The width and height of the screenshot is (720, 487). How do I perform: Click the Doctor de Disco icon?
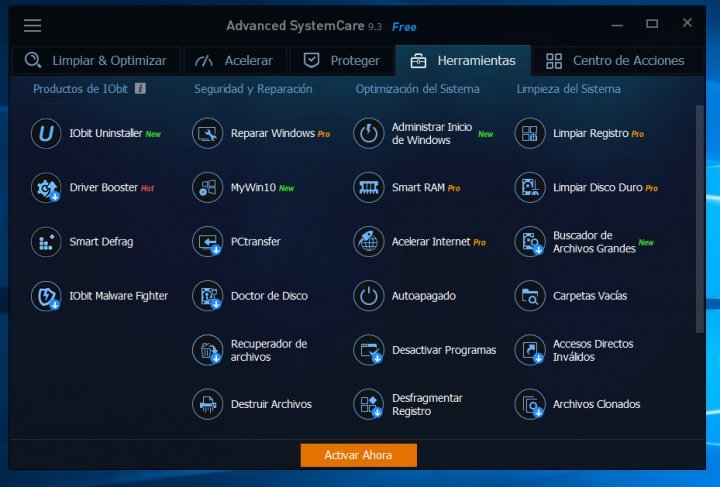coord(208,296)
